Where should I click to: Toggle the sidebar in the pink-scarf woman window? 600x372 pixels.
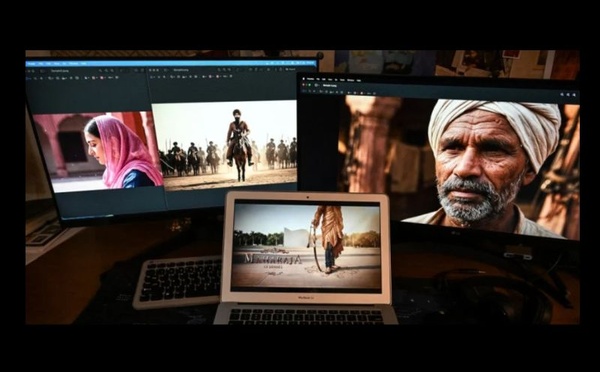click(42, 71)
